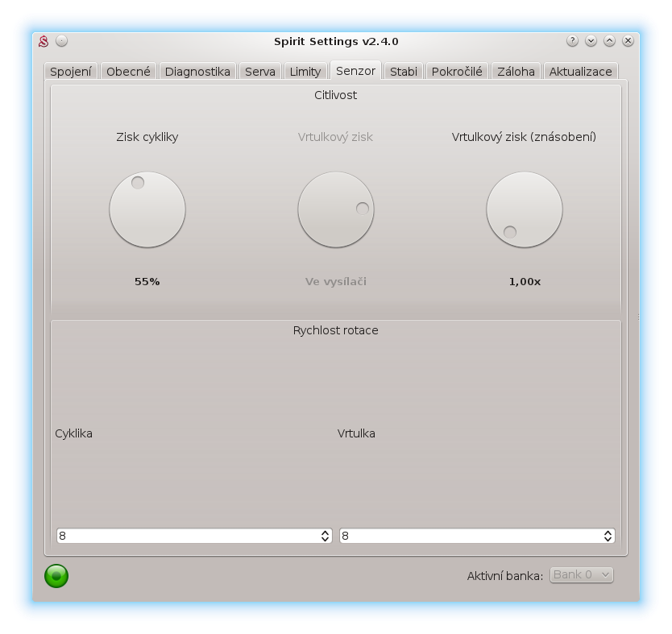This screenshot has width=672, height=634.
Task: Open the Obecné tab
Action: 128,71
